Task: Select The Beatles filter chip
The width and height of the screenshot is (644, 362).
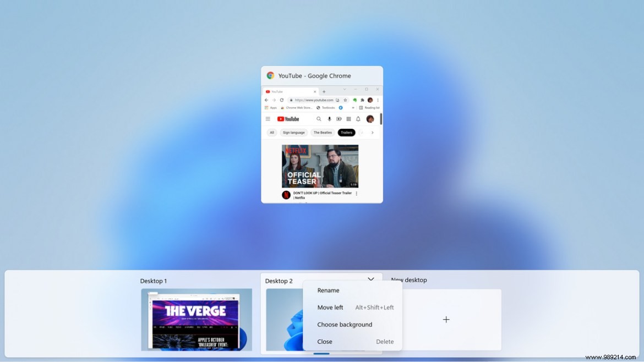Action: point(322,133)
